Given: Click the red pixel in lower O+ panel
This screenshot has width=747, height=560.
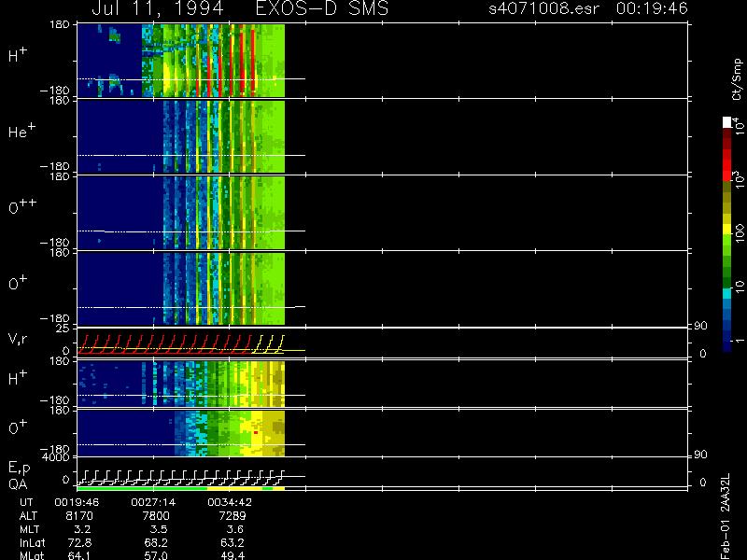Looking at the screenshot, I should click(x=256, y=432).
